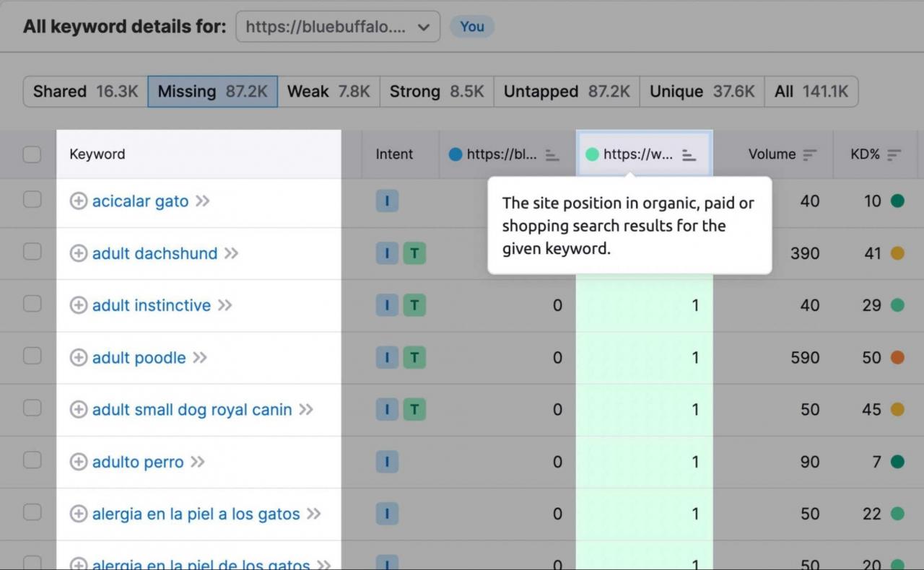
Task: Open the bluebuffalo domain dropdown
Action: [338, 27]
